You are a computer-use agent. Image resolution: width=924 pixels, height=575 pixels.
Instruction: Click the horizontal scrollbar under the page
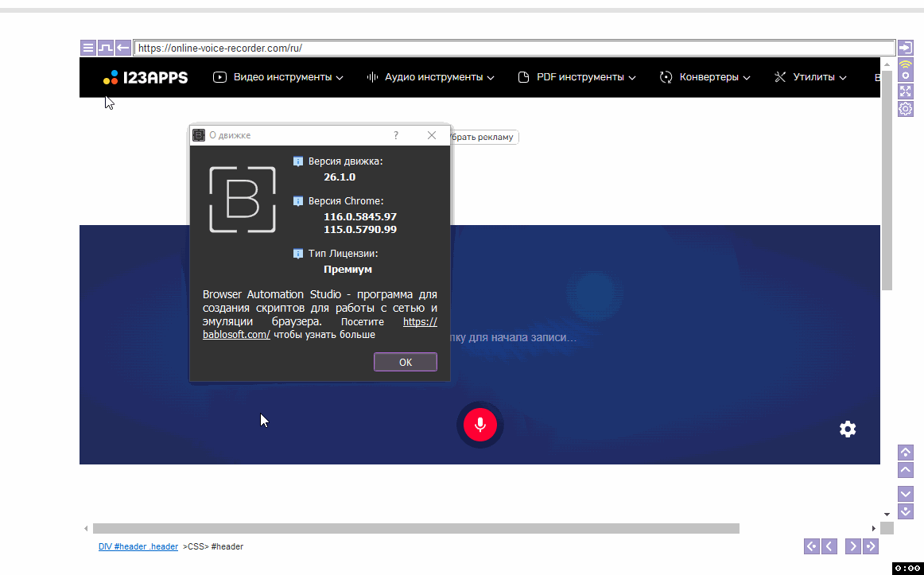pyautogui.click(x=415, y=528)
